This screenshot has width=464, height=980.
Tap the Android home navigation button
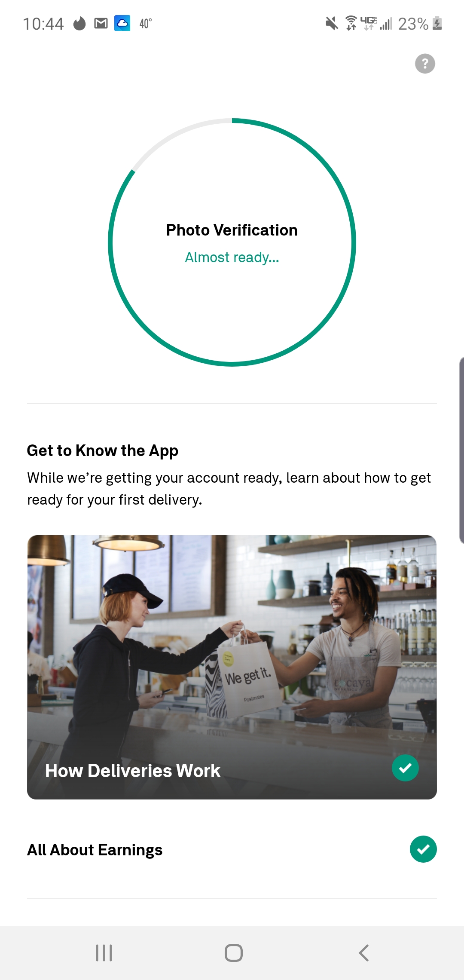pos(233,953)
